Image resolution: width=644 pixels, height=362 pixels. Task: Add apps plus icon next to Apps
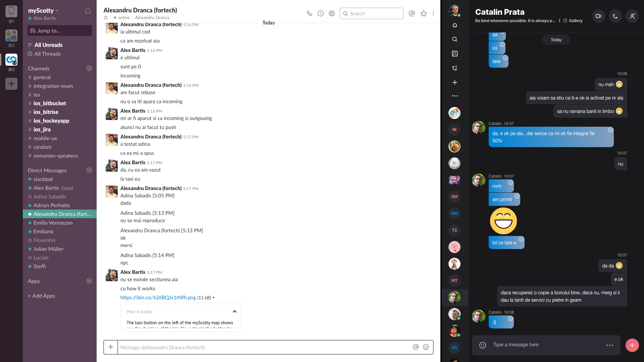tap(89, 281)
